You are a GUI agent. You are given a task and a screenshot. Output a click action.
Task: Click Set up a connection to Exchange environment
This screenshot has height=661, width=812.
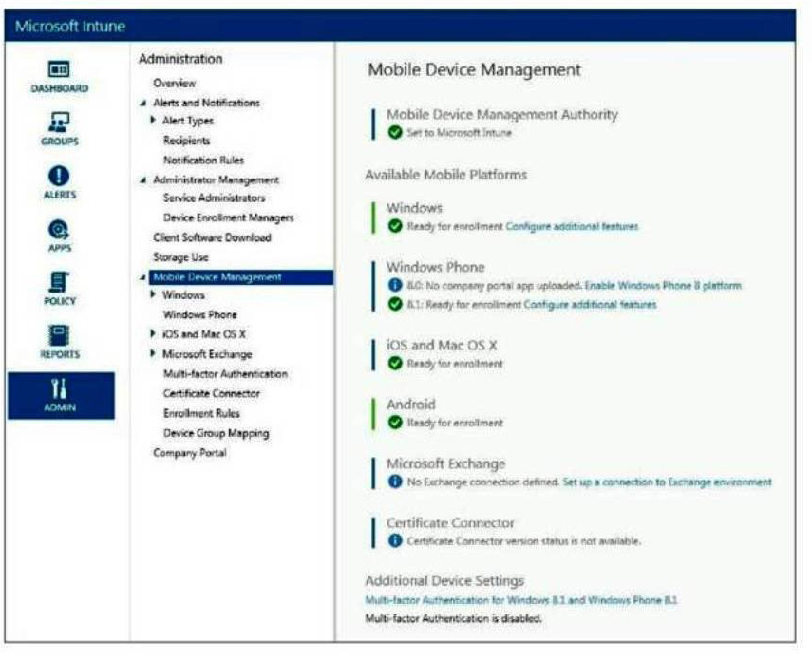667,482
